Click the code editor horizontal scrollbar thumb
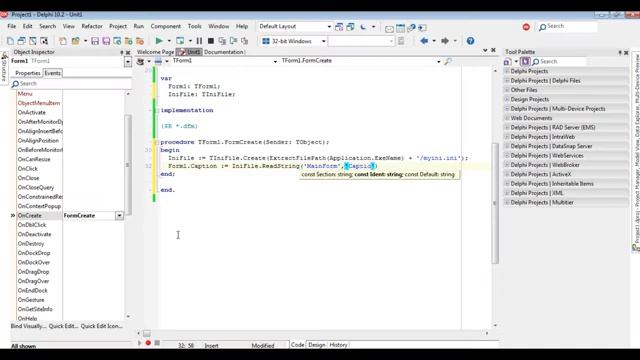Image resolution: width=640 pixels, height=360 pixels. pyautogui.click(x=147, y=333)
